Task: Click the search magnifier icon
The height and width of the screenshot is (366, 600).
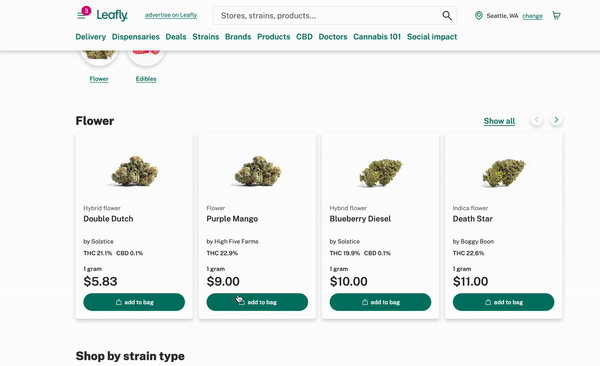Action: 447,15
